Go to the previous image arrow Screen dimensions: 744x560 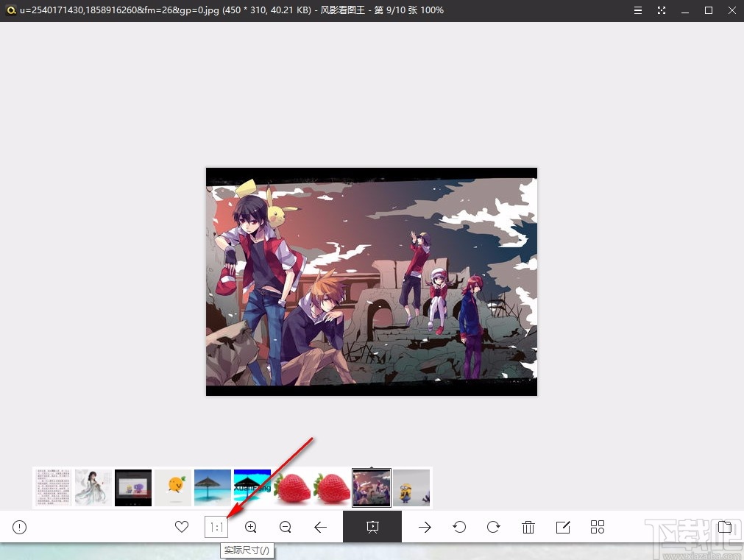(x=320, y=527)
